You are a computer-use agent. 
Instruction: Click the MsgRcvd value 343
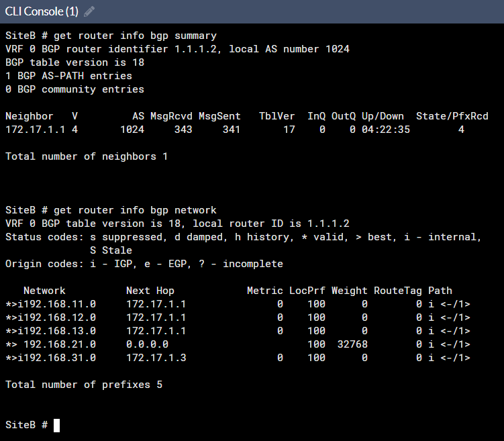[x=183, y=130]
